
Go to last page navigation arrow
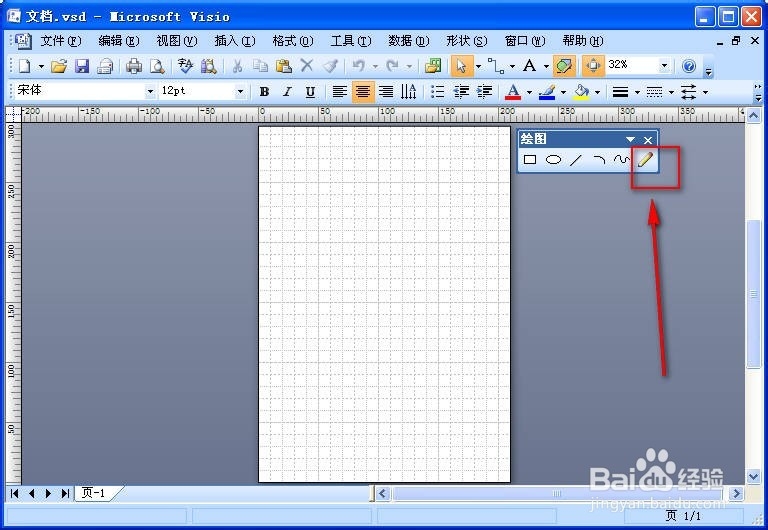coord(65,493)
